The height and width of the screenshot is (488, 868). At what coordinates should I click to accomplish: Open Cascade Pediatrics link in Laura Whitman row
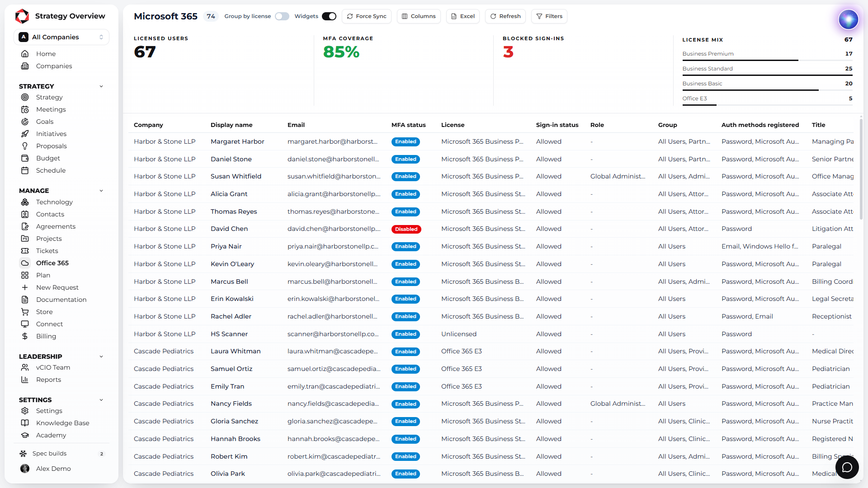[x=164, y=351]
